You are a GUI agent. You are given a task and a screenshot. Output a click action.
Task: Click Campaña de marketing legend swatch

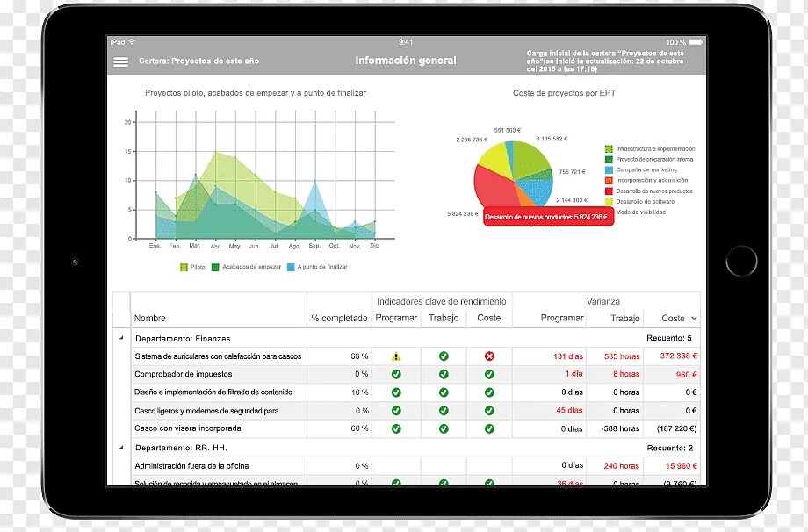point(609,170)
